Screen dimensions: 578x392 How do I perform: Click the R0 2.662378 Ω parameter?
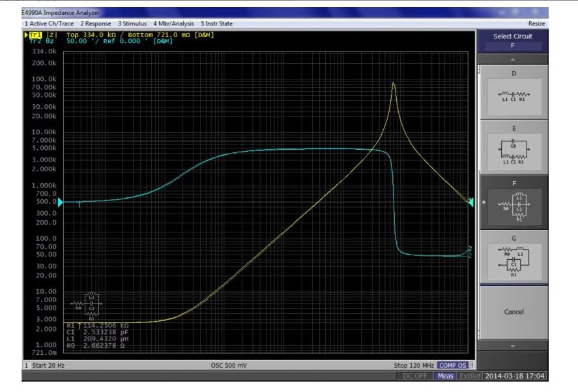(x=96, y=346)
